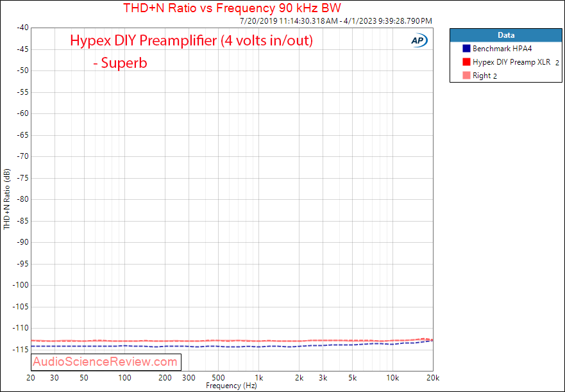
Task: Click the red Hypex preamp trace
Action: click(231, 341)
